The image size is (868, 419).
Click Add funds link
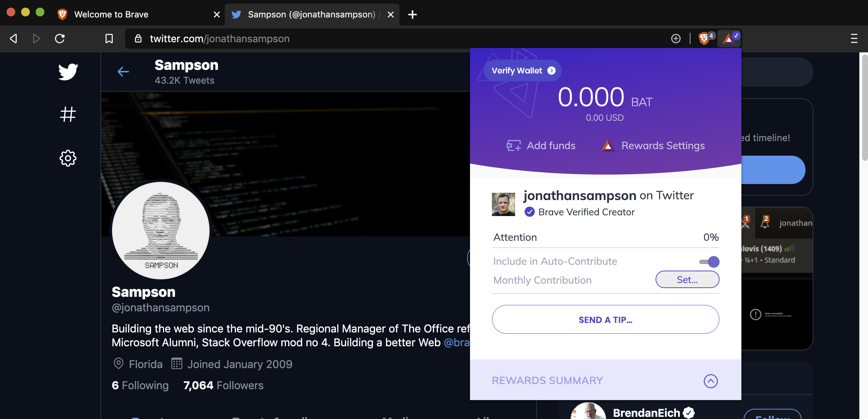(x=541, y=146)
